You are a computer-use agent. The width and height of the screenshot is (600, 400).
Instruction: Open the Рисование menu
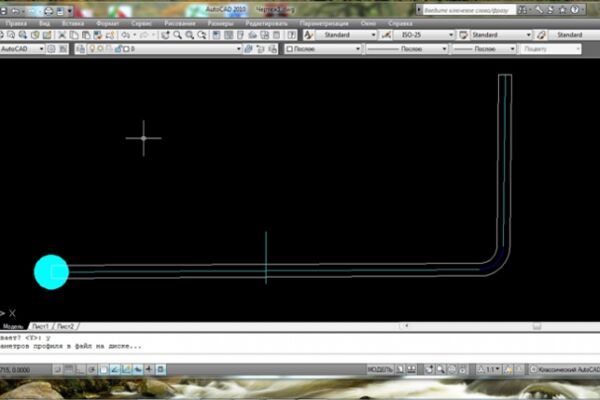[180, 23]
